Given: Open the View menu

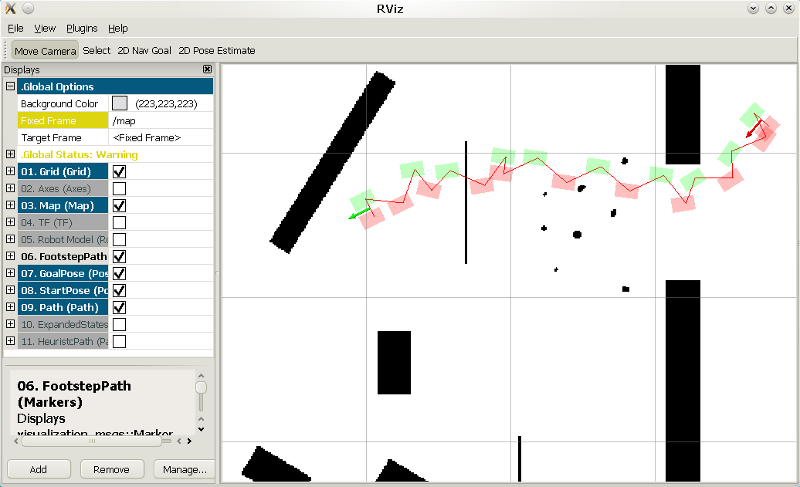Looking at the screenshot, I should (x=46, y=29).
